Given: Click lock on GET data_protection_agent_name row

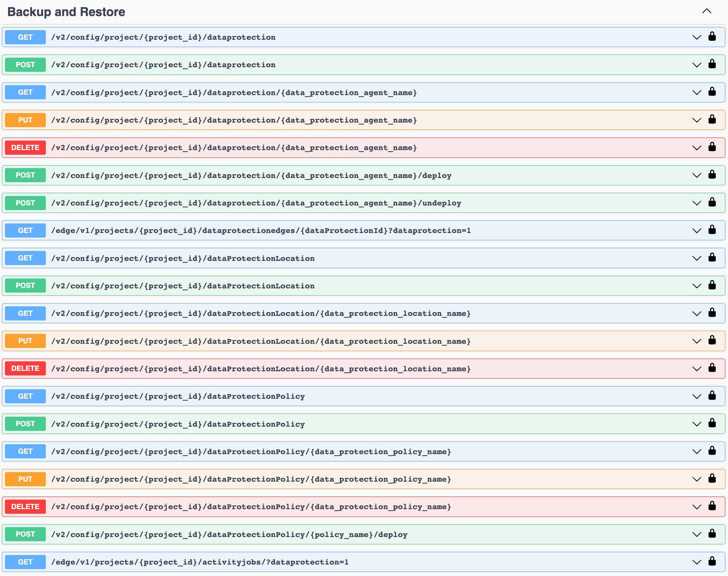Looking at the screenshot, I should pos(712,92).
